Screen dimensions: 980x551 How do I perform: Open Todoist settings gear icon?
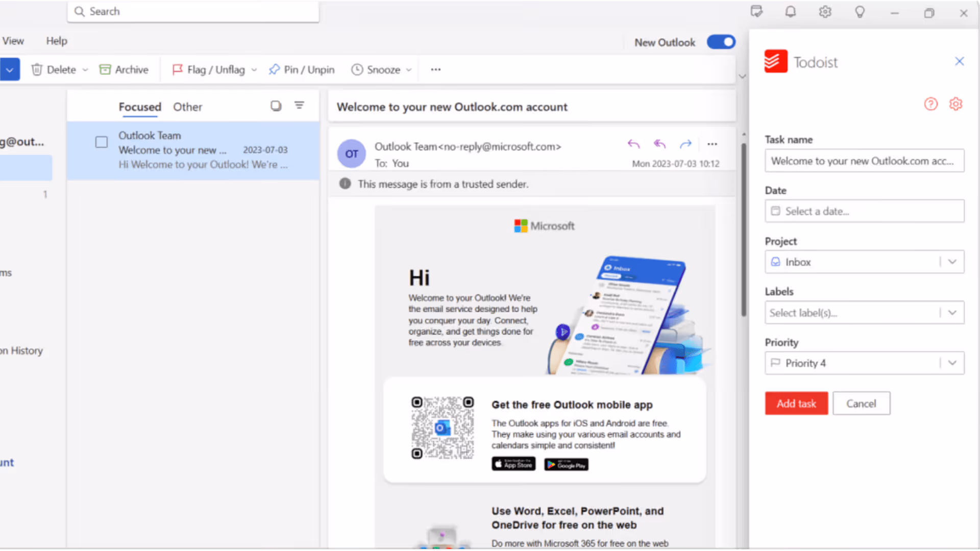point(956,104)
